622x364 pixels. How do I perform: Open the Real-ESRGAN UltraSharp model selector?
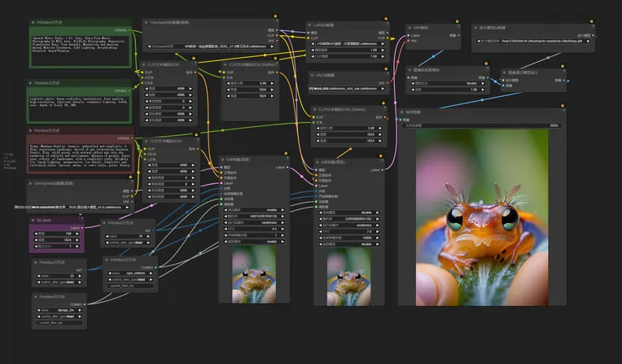[533, 41]
